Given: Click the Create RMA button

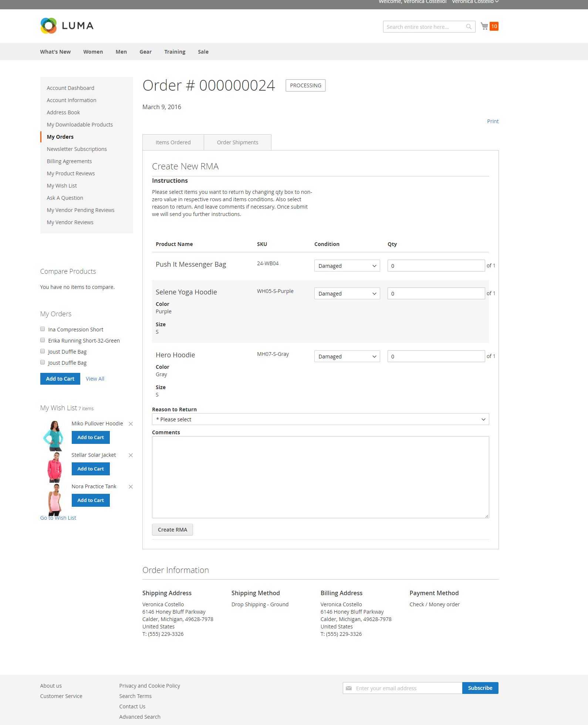Looking at the screenshot, I should click(172, 530).
